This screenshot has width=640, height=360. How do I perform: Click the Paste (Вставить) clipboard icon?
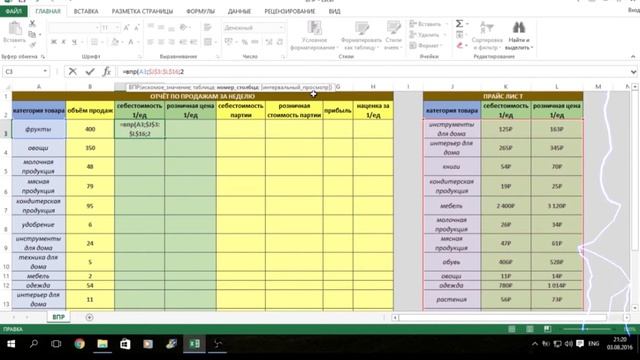coord(15,29)
